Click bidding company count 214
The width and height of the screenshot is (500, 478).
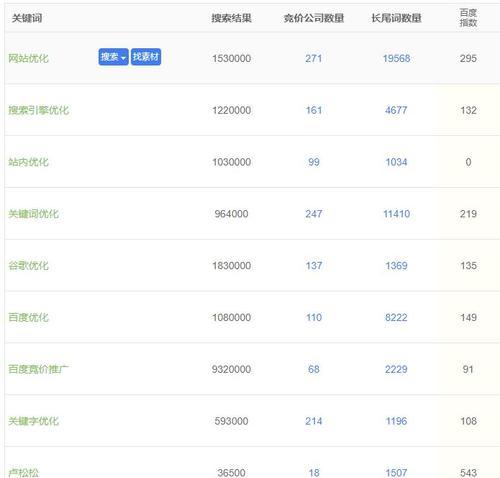314,421
